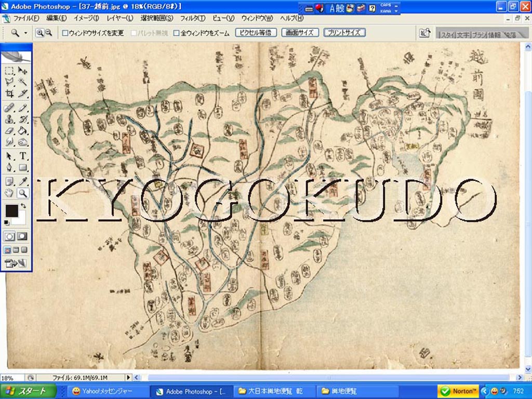The image size is (532, 399).
Task: Pick the background color swatch
Action: tap(22, 220)
